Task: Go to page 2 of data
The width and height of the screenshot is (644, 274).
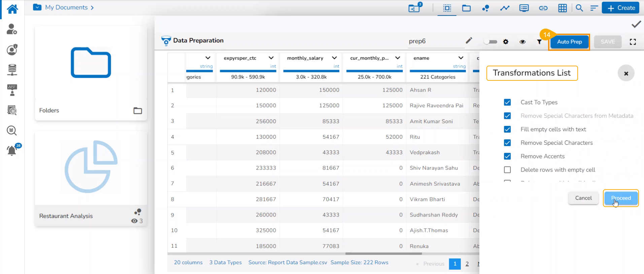Action: tap(467, 264)
